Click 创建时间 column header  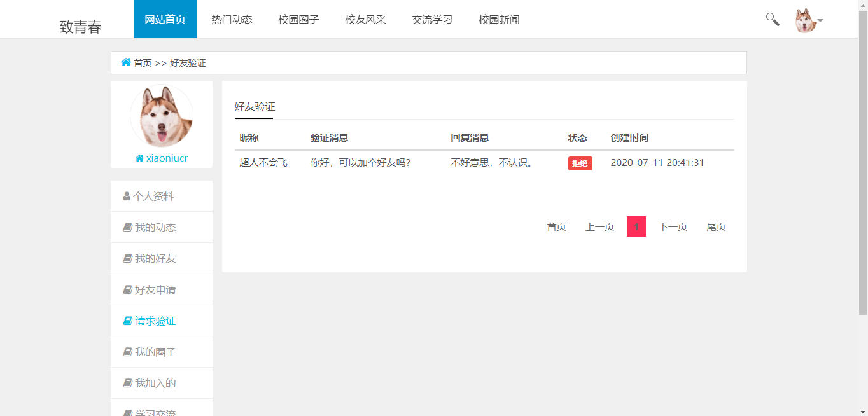tap(629, 138)
